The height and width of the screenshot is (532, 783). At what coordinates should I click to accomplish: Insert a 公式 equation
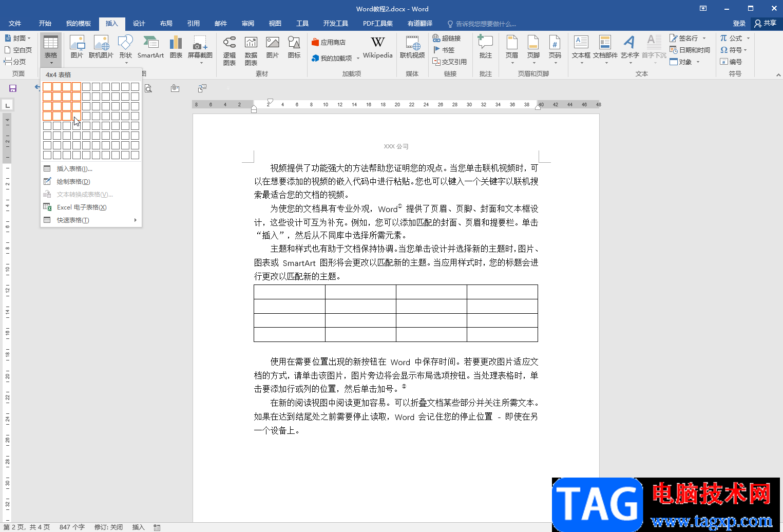pos(731,38)
